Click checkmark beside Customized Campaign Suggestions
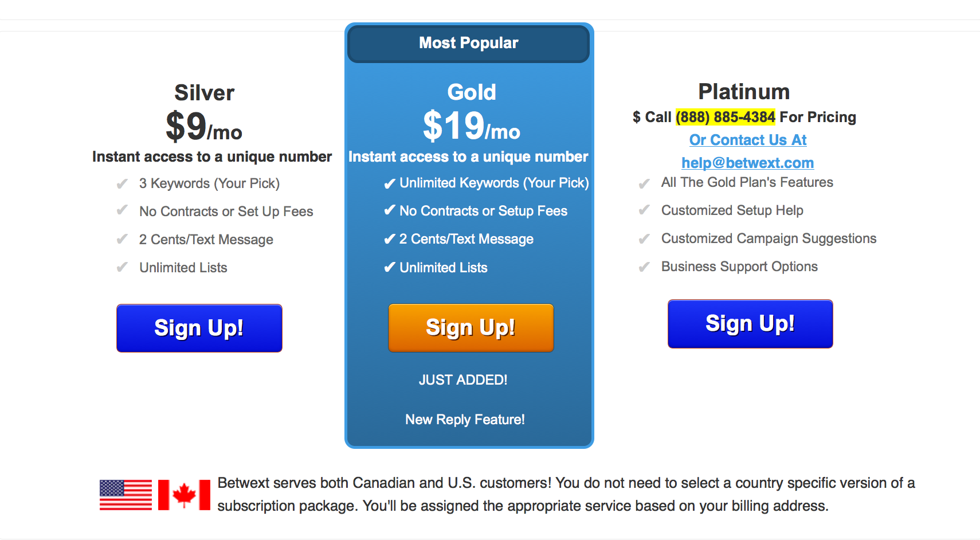Viewport: 980px width, 540px height. point(644,238)
